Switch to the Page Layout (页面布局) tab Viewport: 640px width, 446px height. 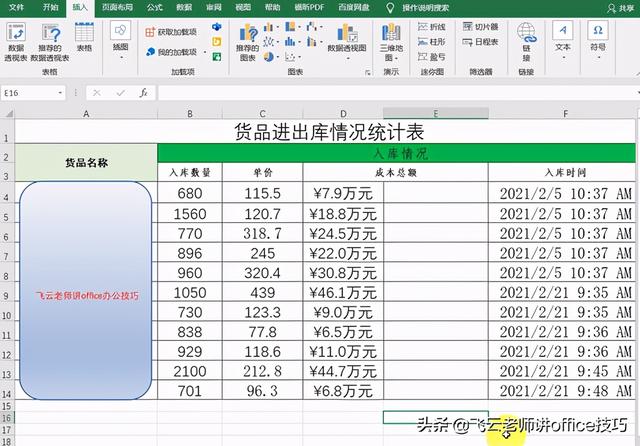(x=117, y=7)
